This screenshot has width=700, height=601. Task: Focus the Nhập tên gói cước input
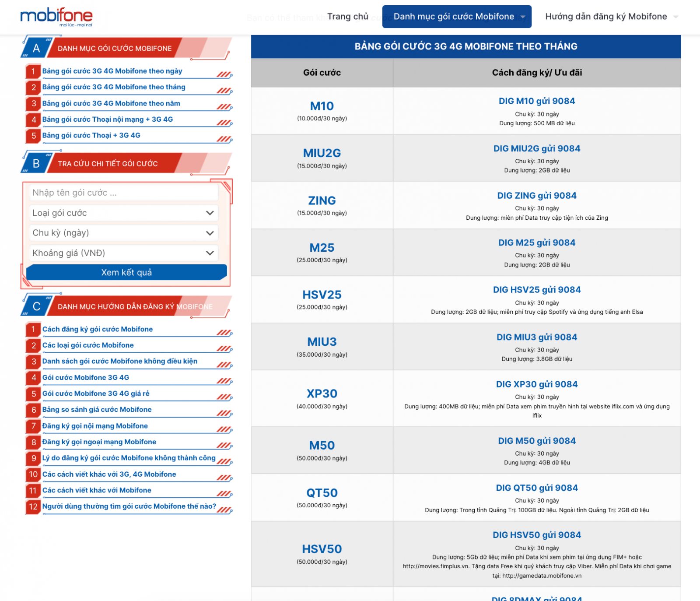124,193
